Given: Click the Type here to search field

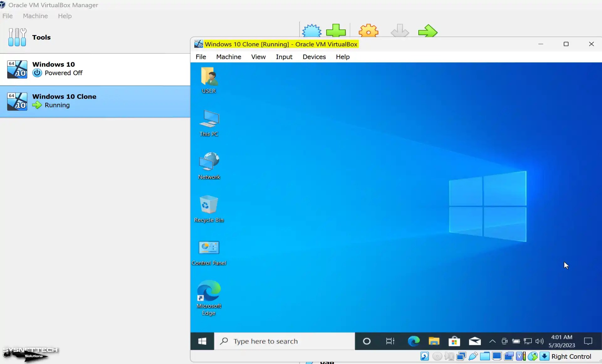Looking at the screenshot, I should (282, 341).
